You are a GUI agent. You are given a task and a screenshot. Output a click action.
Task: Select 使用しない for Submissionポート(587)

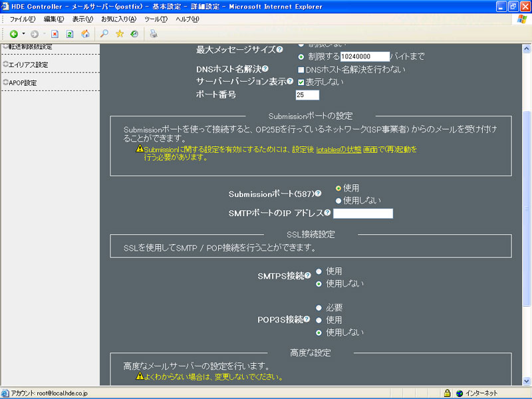pos(338,201)
